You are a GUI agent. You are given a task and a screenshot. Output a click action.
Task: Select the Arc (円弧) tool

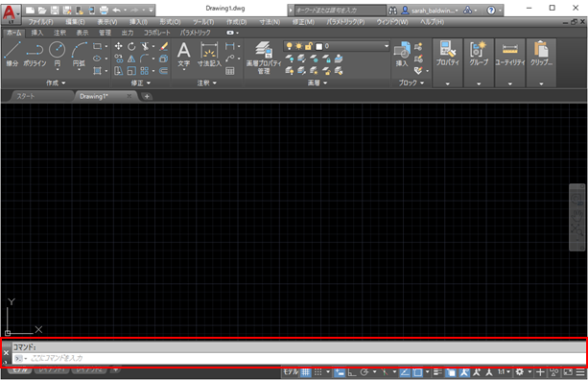tap(79, 54)
